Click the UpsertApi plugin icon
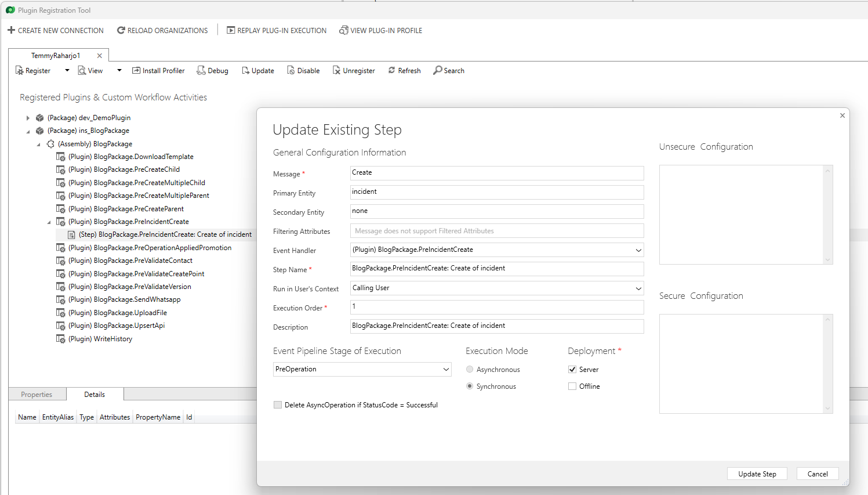Viewport: 868px width, 495px height. coord(60,326)
